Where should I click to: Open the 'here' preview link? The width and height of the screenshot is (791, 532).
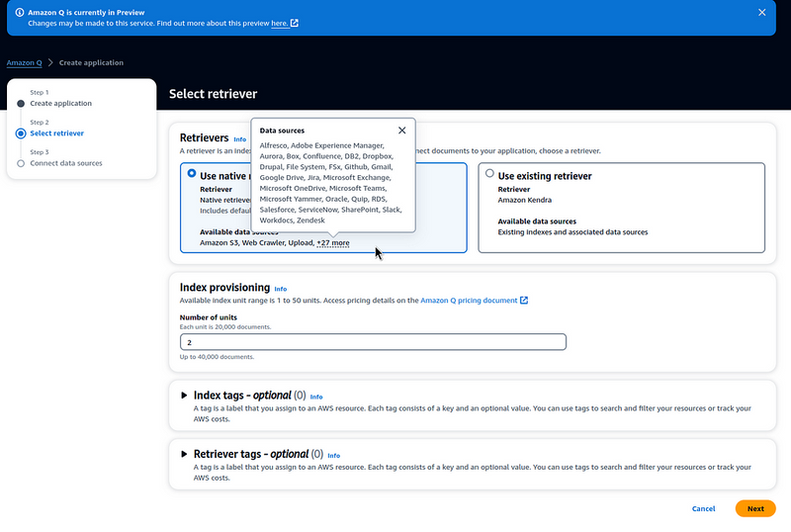click(280, 23)
